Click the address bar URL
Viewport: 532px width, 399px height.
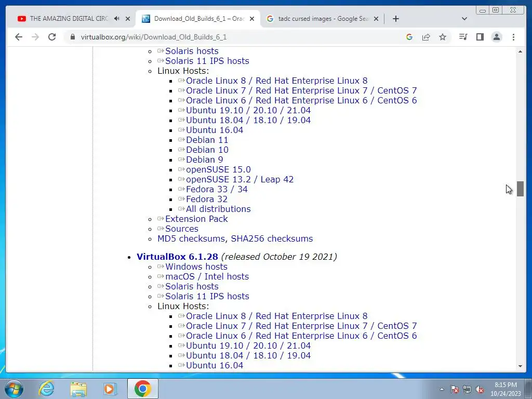tap(154, 37)
